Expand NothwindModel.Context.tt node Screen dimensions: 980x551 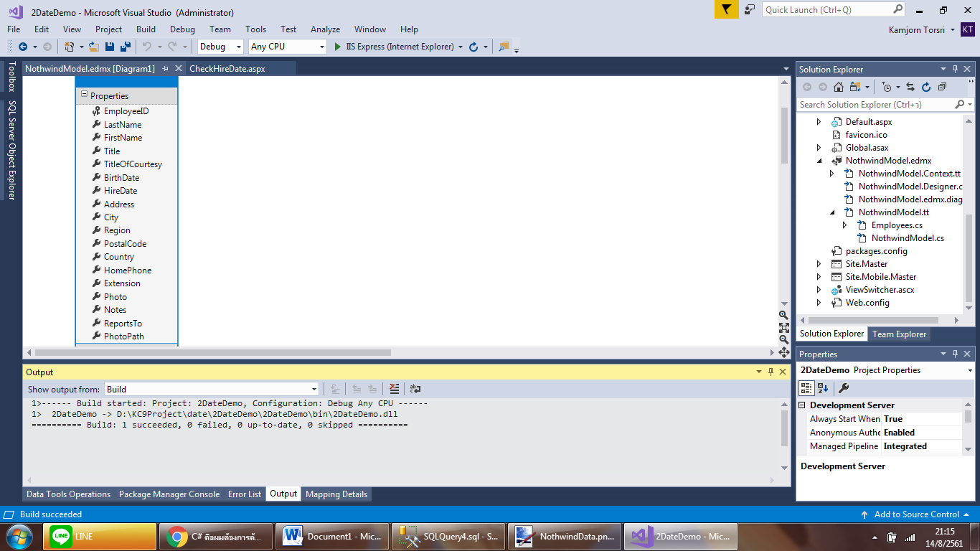pos(832,174)
